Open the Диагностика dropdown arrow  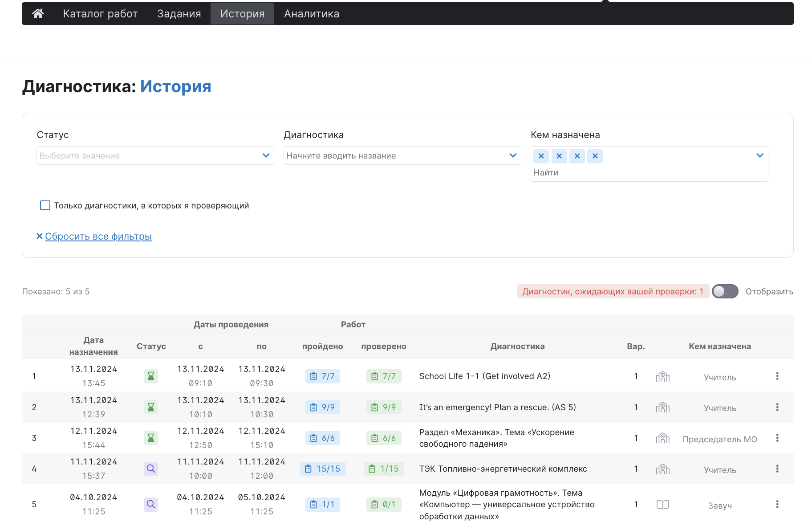point(513,155)
